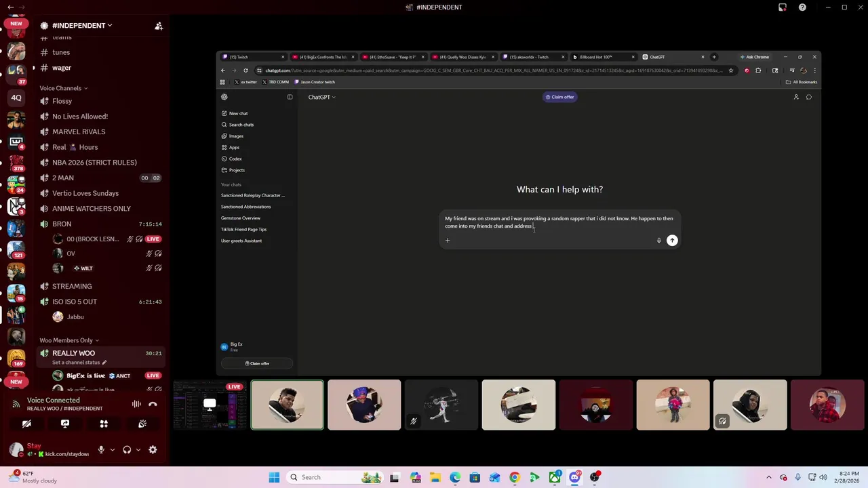Expand the ChatGPT model selector dropdown
The image size is (868, 488).
click(x=321, y=97)
